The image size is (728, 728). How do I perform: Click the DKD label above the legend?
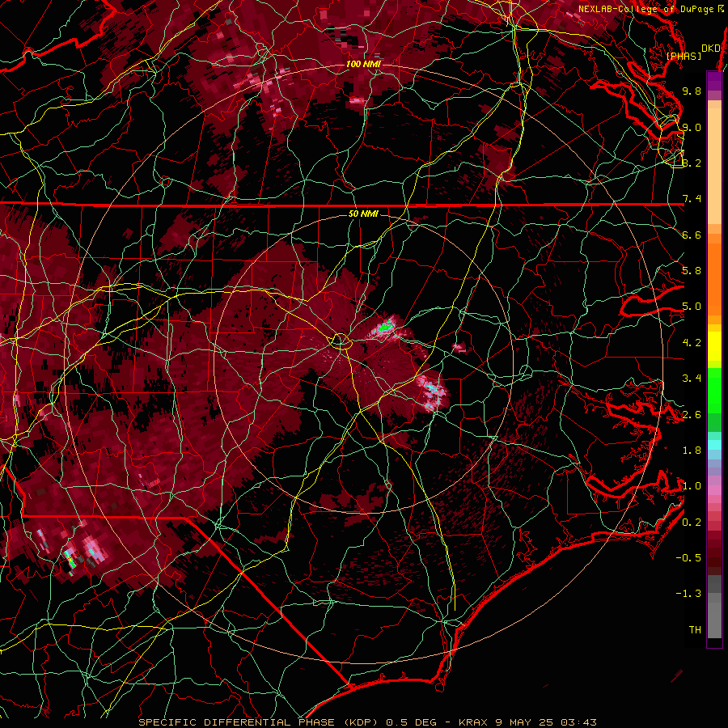(711, 49)
